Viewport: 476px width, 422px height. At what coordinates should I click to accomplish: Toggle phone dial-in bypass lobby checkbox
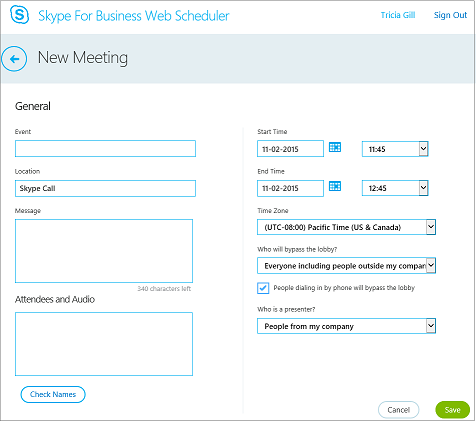263,288
